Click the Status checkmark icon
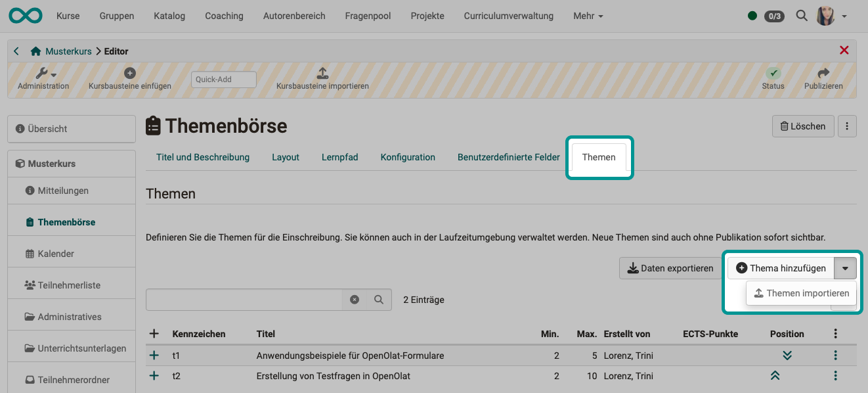Screen dimensions: 868x393 (773, 73)
